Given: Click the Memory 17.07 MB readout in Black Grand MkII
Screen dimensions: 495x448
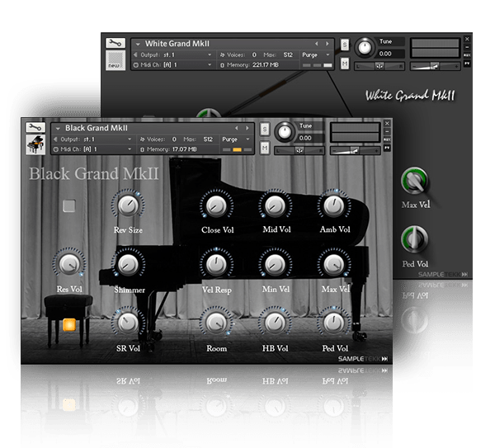Looking at the screenshot, I should coord(168,149).
